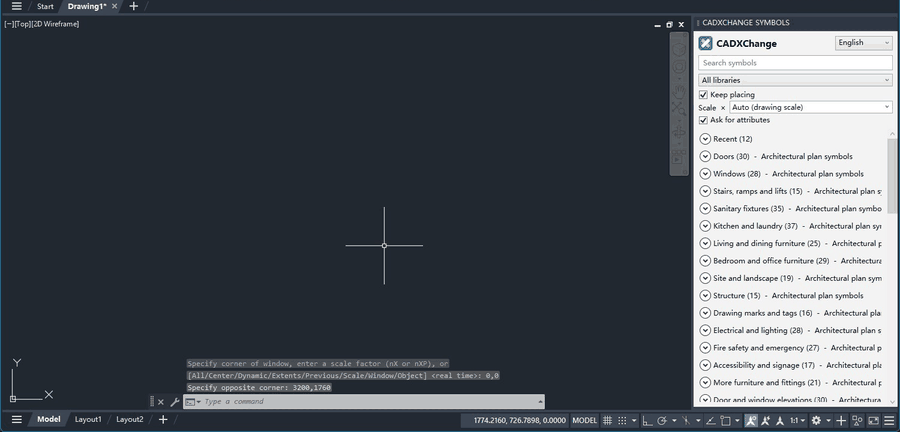Click the Search symbols field
This screenshot has width=900, height=432.
coord(796,63)
